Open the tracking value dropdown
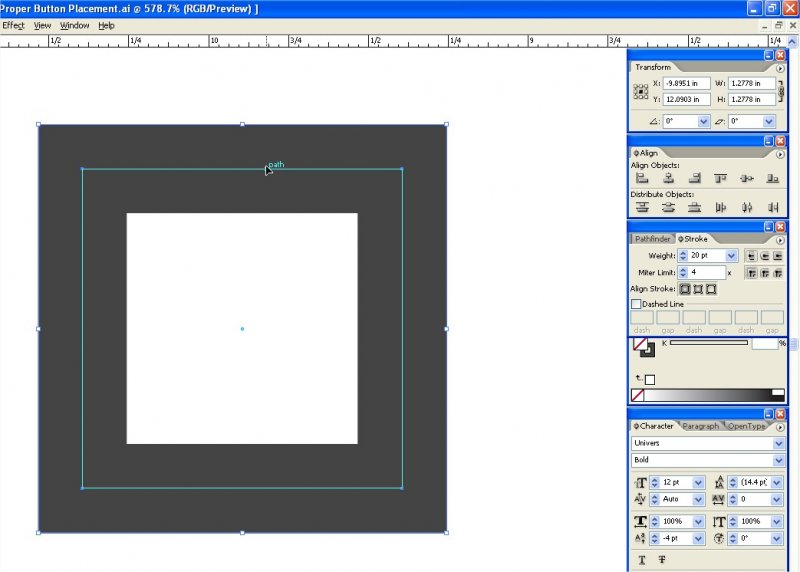Image resolution: width=800 pixels, height=572 pixels. pos(777,500)
